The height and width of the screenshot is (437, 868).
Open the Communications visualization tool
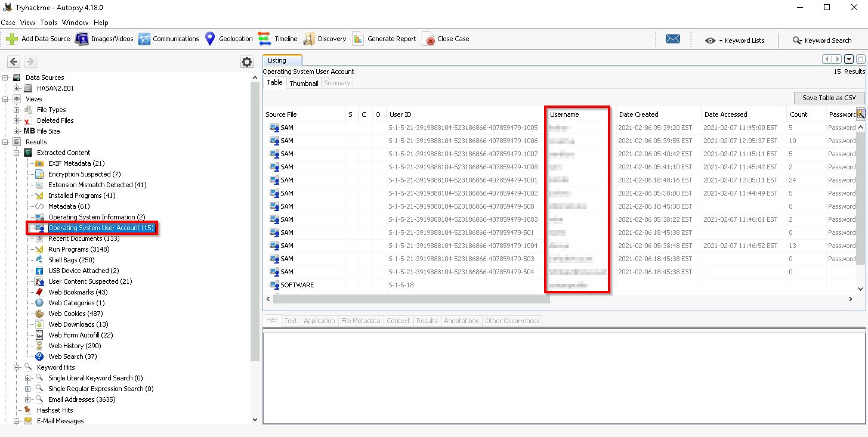pos(169,39)
